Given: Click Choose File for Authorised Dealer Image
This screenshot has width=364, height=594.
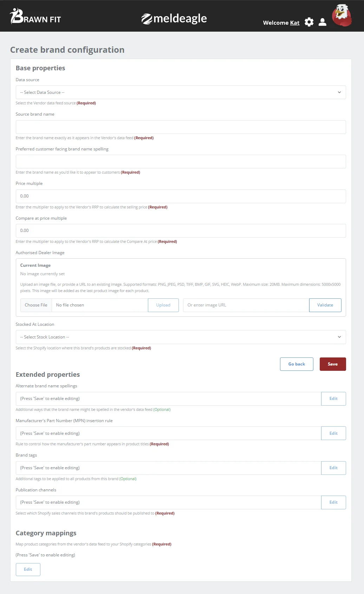Looking at the screenshot, I should (36, 305).
